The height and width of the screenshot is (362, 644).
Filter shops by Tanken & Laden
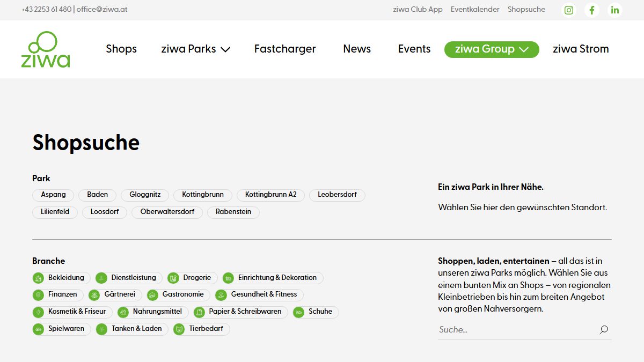point(132,329)
